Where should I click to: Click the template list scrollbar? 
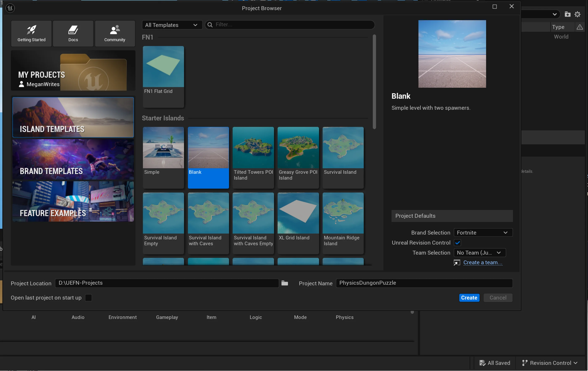pyautogui.click(x=374, y=82)
